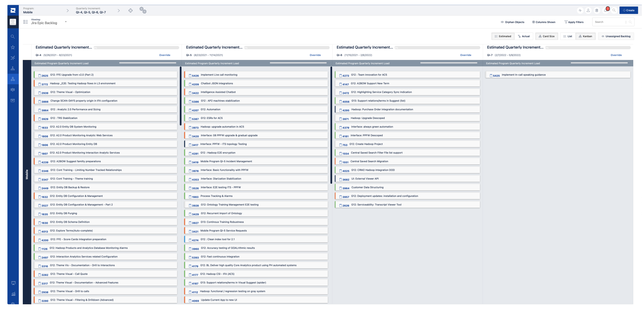The width and height of the screenshot is (644, 311).
Task: Open the network strategy icon in sidebar
Action: tap(13, 58)
